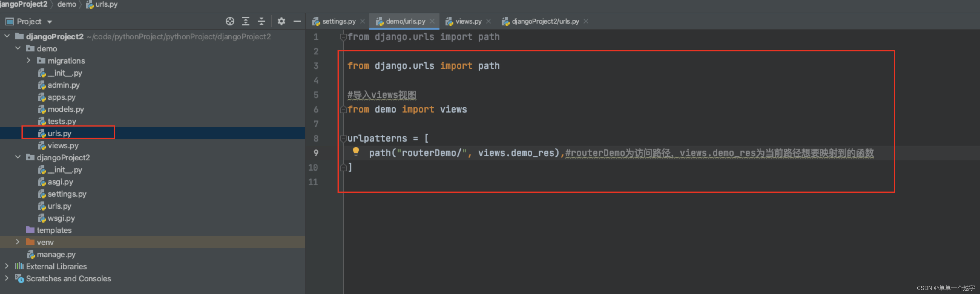Click the #导入views视图 comment
This screenshot has width=980, height=294.
click(x=382, y=95)
